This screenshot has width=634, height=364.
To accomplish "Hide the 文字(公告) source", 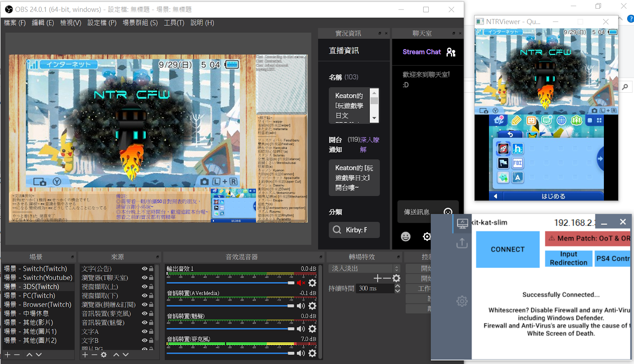I will (x=145, y=269).
